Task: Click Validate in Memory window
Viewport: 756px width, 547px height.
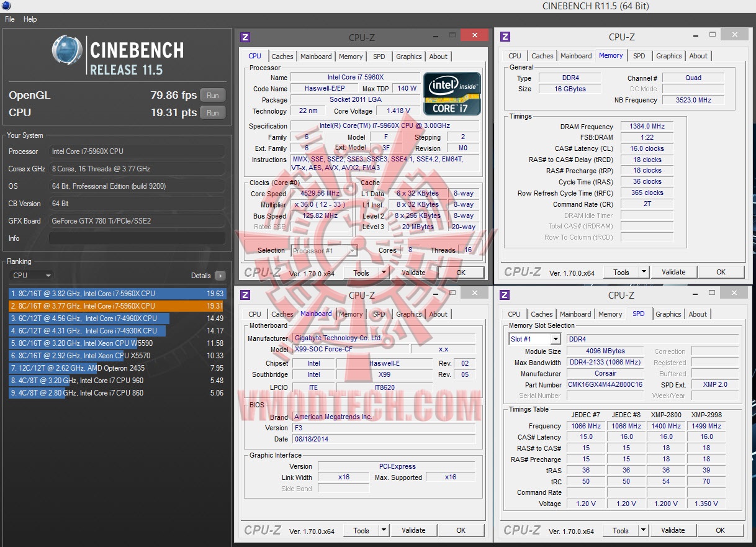Action: click(673, 272)
